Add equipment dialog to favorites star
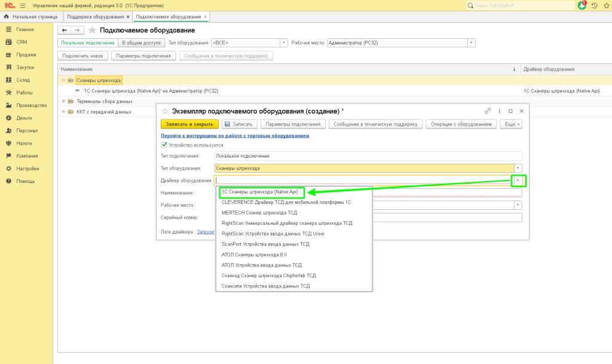 tap(165, 111)
